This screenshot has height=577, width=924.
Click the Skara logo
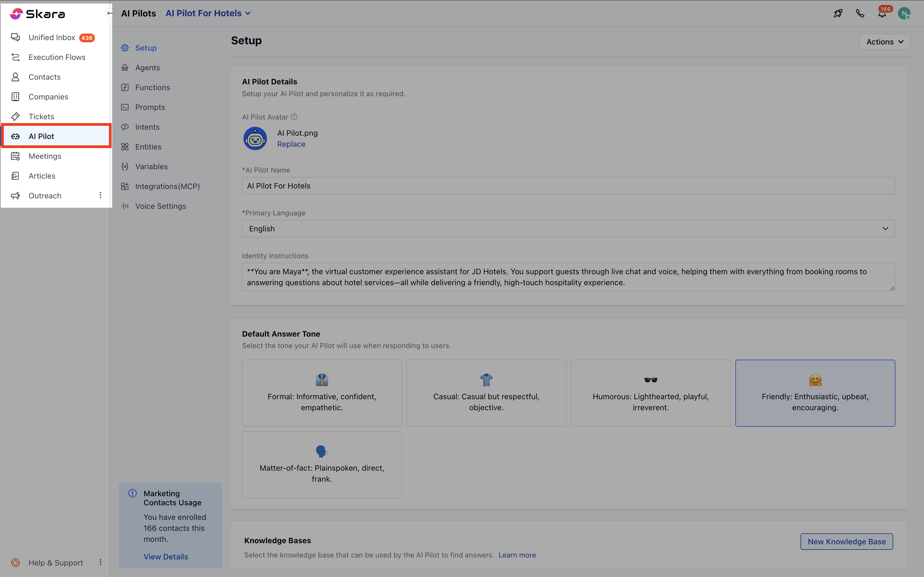tap(37, 14)
